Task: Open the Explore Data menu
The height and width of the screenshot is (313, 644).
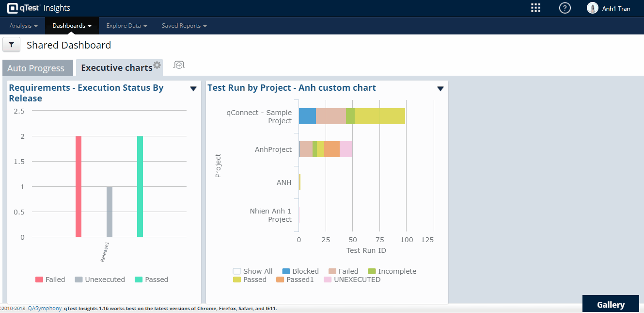Action: point(126,26)
